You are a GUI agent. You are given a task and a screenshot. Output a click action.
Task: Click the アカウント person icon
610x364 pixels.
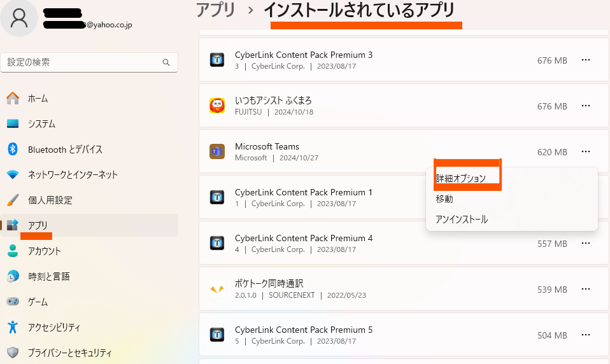pyautogui.click(x=13, y=251)
